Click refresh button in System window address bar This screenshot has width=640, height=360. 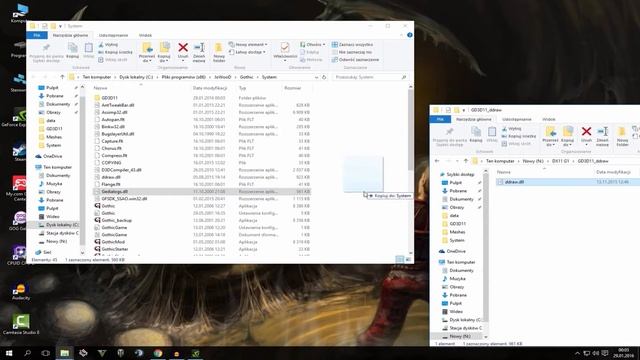pos(324,77)
